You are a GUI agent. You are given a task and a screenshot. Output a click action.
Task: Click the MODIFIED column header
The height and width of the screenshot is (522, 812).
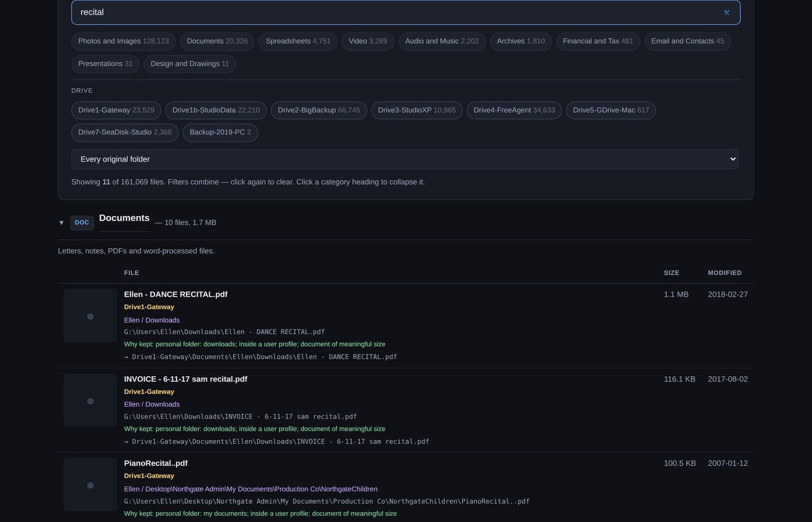(725, 273)
